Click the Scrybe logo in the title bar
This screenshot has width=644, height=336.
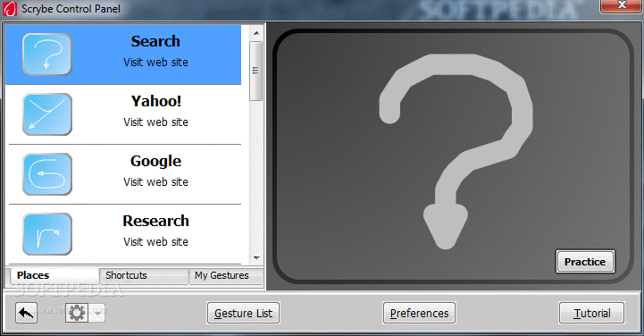coord(10,8)
